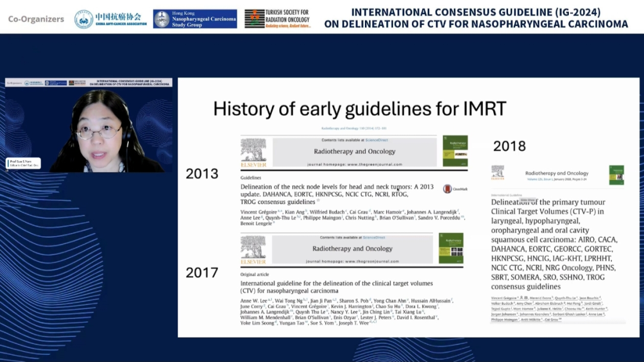Click the '2013' year label

tap(202, 174)
